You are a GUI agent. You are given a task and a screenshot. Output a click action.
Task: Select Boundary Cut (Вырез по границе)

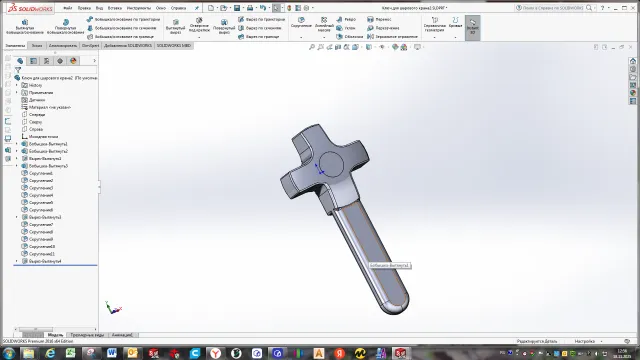click(258, 37)
